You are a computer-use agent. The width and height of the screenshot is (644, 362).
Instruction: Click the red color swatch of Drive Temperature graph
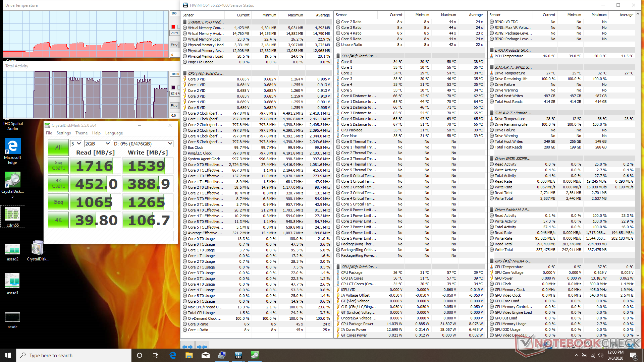173,27
